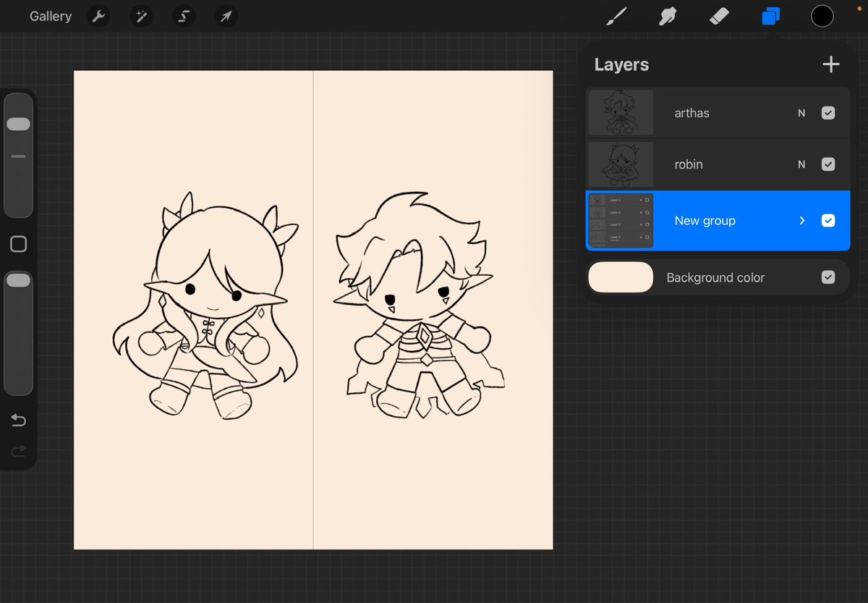Select the Smudge tool
The width and height of the screenshot is (868, 603).
pos(668,16)
